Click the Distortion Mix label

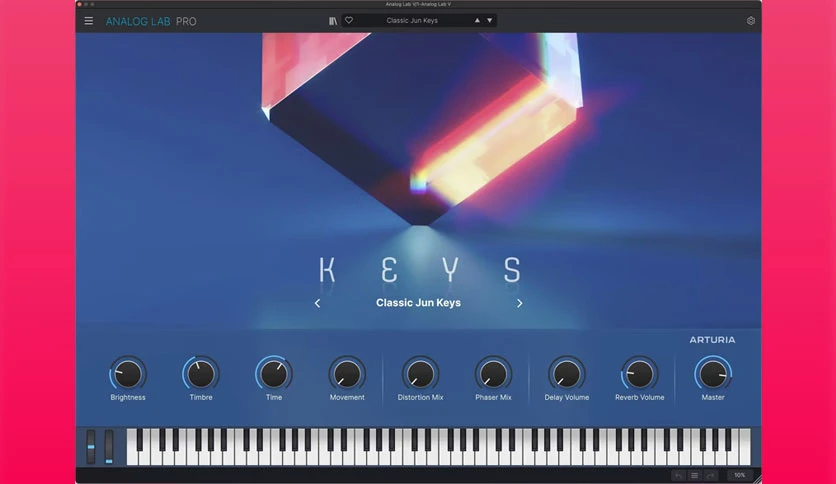pos(420,397)
